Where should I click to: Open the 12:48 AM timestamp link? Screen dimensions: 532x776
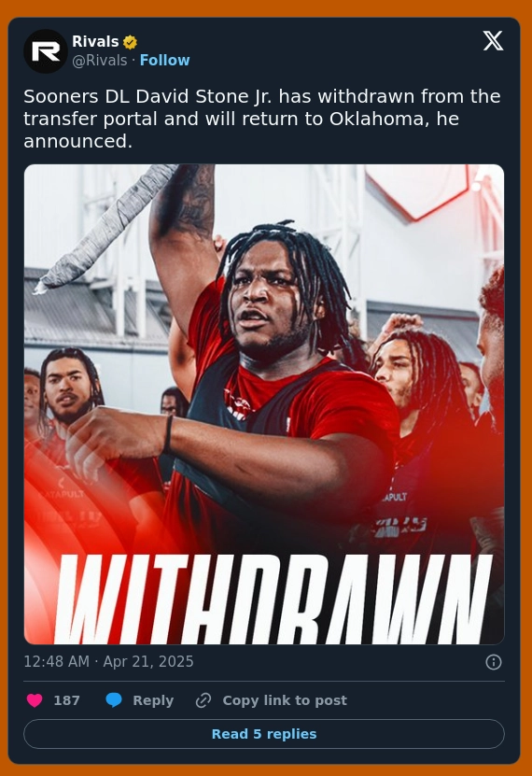click(x=57, y=662)
